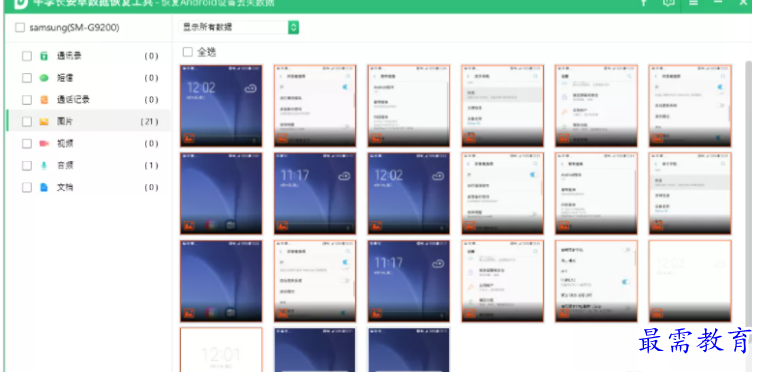760x372 pixels.
Task: Select the 短信 category label
Action: click(x=65, y=78)
